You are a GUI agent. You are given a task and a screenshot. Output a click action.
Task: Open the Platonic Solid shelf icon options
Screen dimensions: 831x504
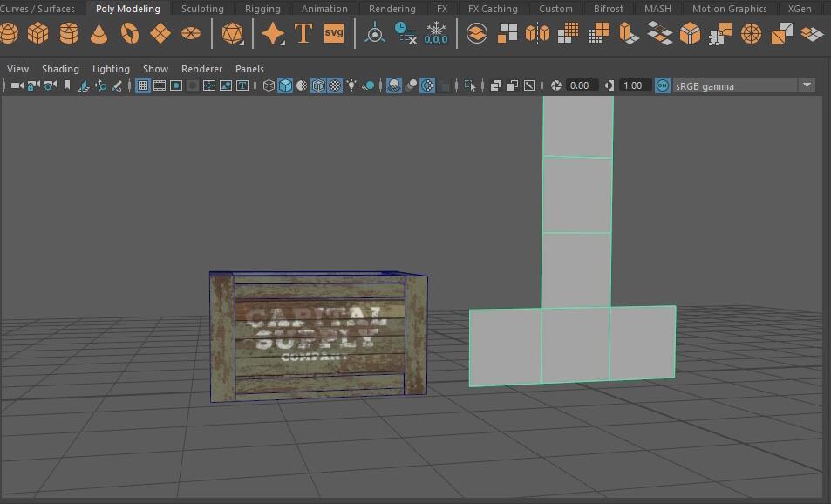(232, 33)
